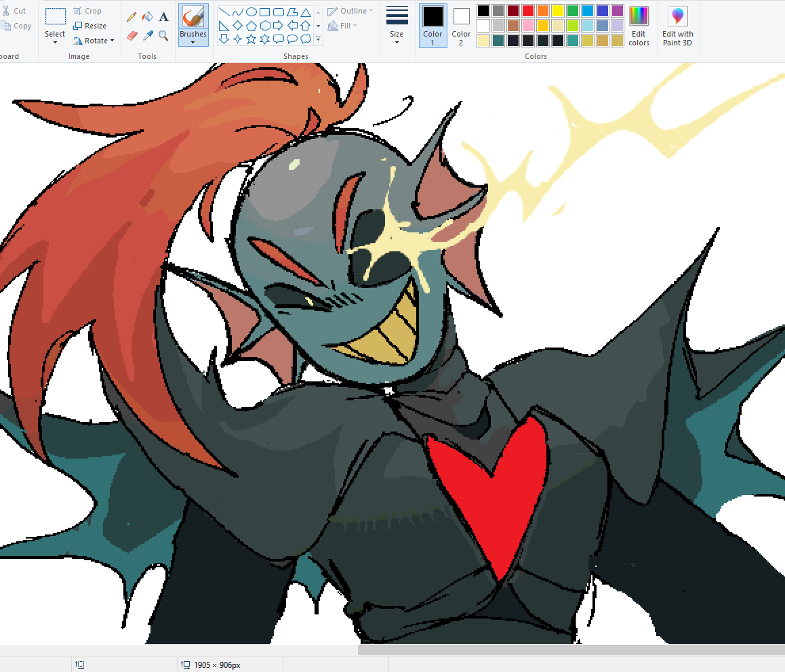
Task: Click the Crop button
Action: point(87,11)
